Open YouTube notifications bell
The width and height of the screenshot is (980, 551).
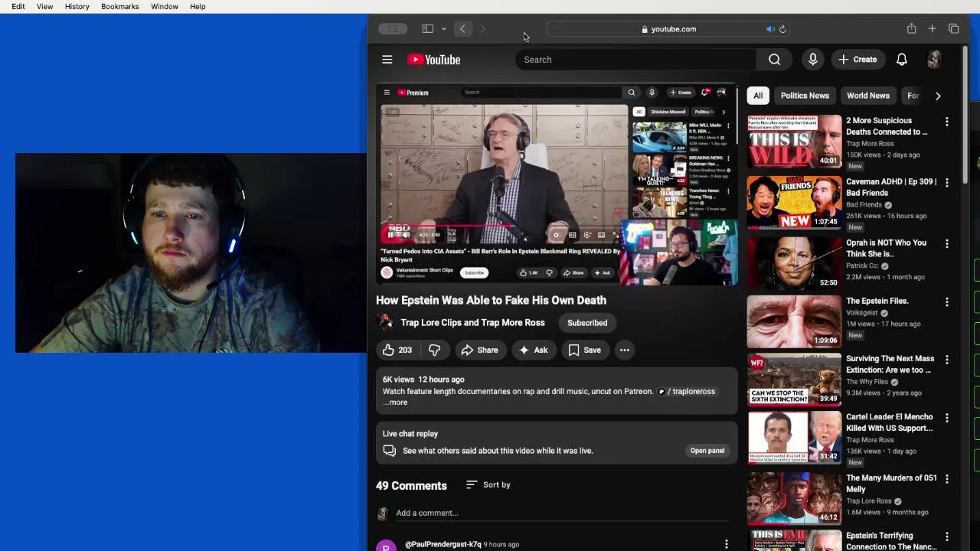coord(902,60)
